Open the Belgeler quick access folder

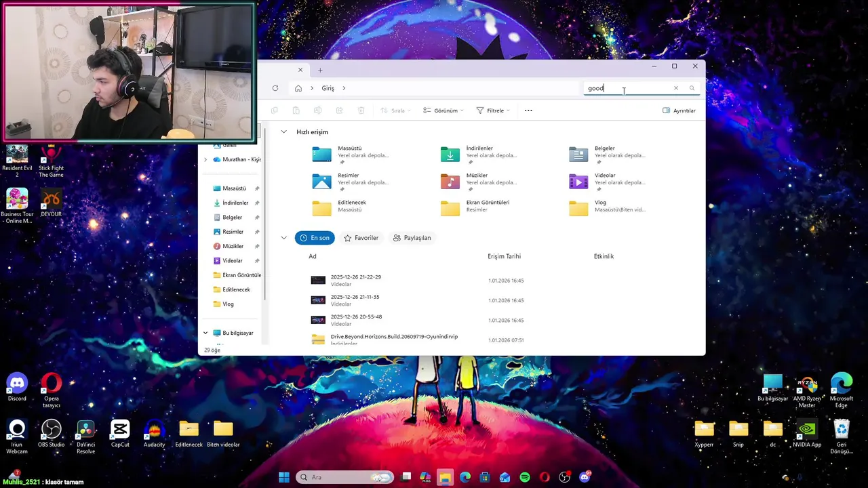point(607,155)
